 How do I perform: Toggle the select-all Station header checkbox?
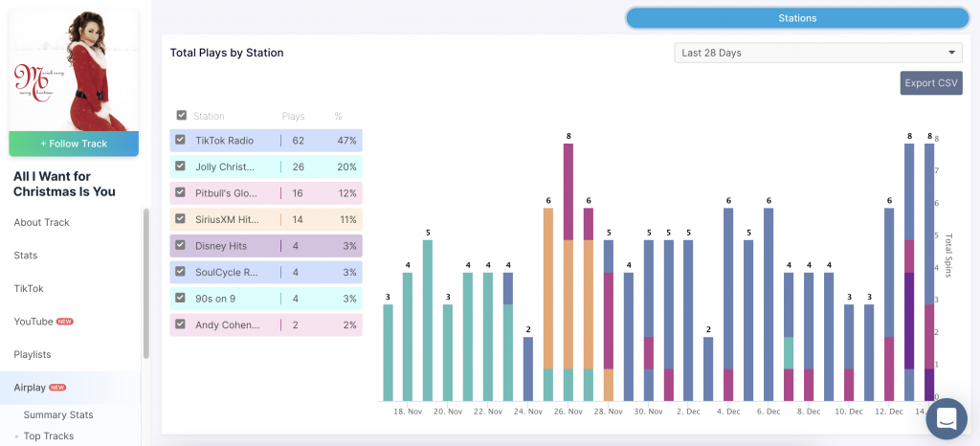click(182, 116)
